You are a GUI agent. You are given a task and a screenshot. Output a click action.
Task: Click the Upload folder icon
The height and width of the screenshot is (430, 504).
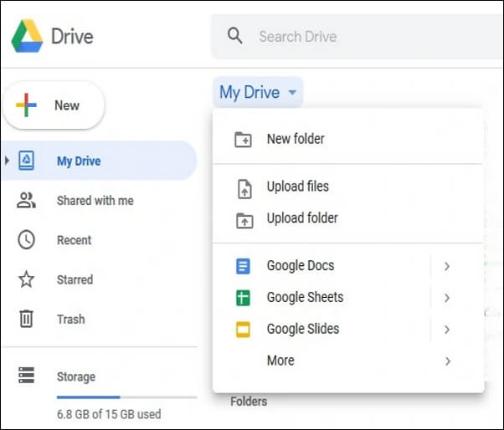pos(243,219)
